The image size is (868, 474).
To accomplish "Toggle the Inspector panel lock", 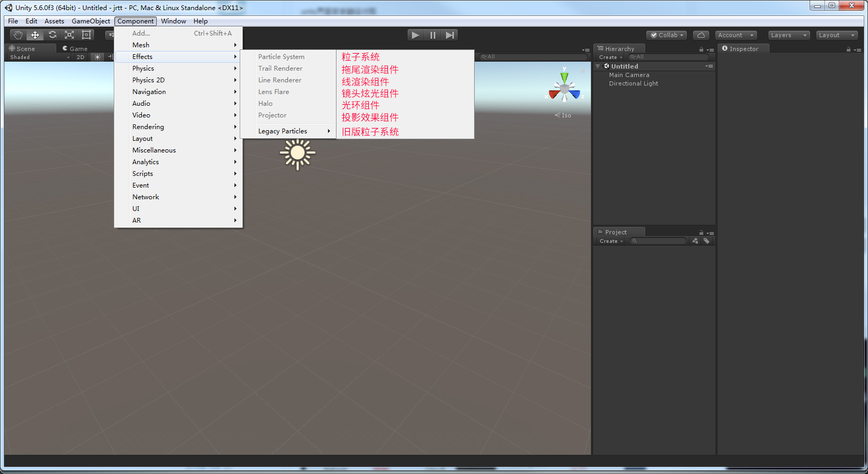I will 848,49.
